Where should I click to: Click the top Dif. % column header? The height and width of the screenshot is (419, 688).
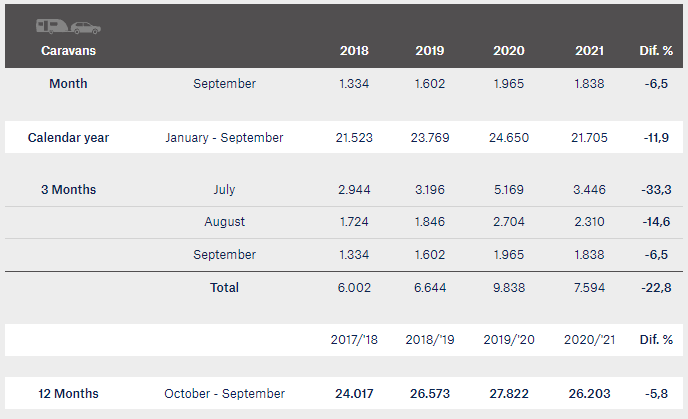pyautogui.click(x=656, y=51)
